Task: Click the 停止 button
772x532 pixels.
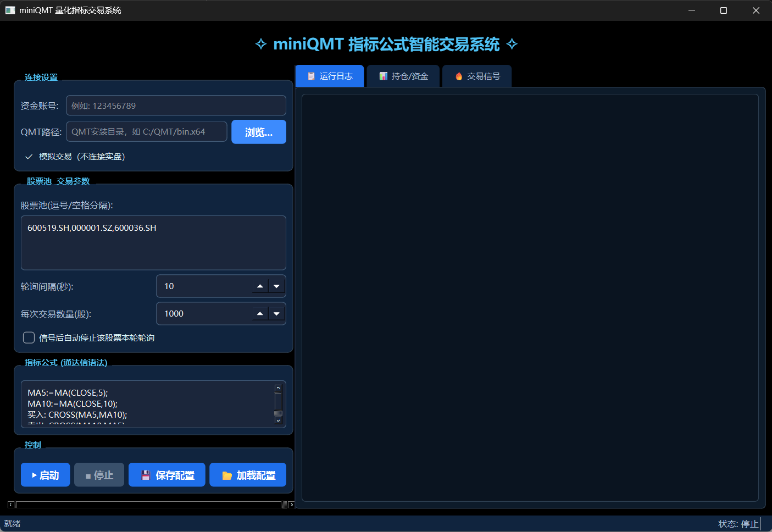Action: point(99,475)
